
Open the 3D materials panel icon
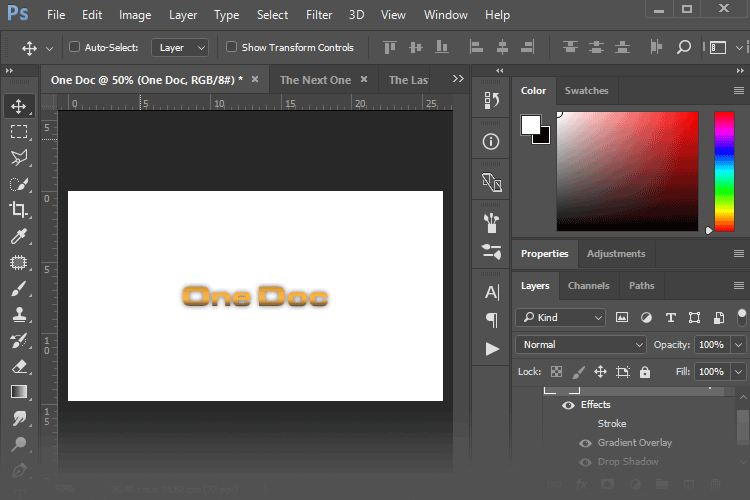click(x=491, y=182)
